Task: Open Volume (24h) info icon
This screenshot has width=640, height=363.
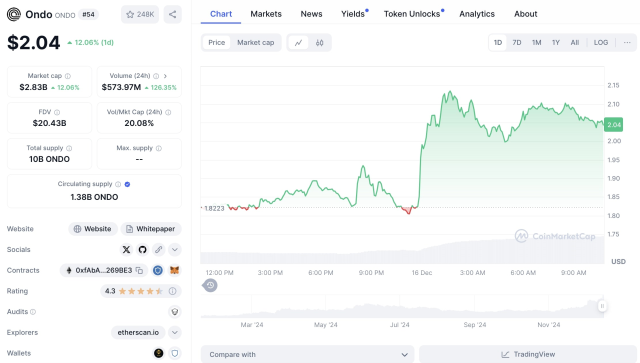Action: (x=156, y=76)
